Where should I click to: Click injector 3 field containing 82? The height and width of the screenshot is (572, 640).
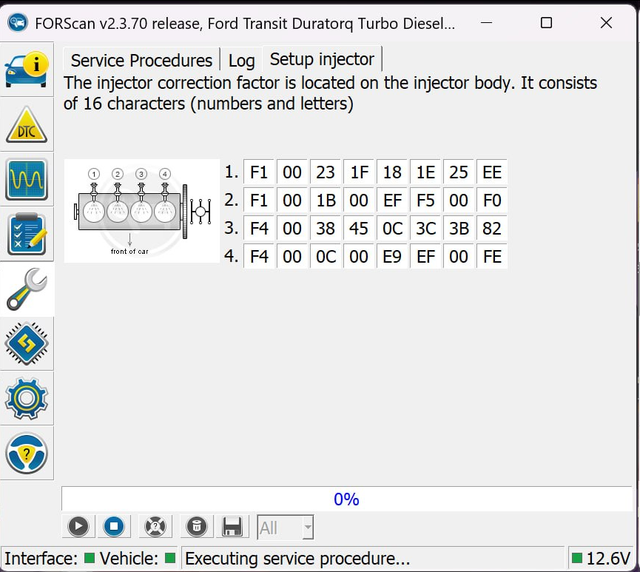click(x=492, y=228)
